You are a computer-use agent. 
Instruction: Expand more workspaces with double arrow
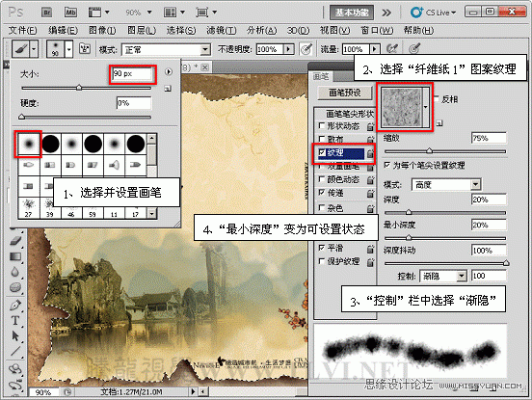(386, 13)
